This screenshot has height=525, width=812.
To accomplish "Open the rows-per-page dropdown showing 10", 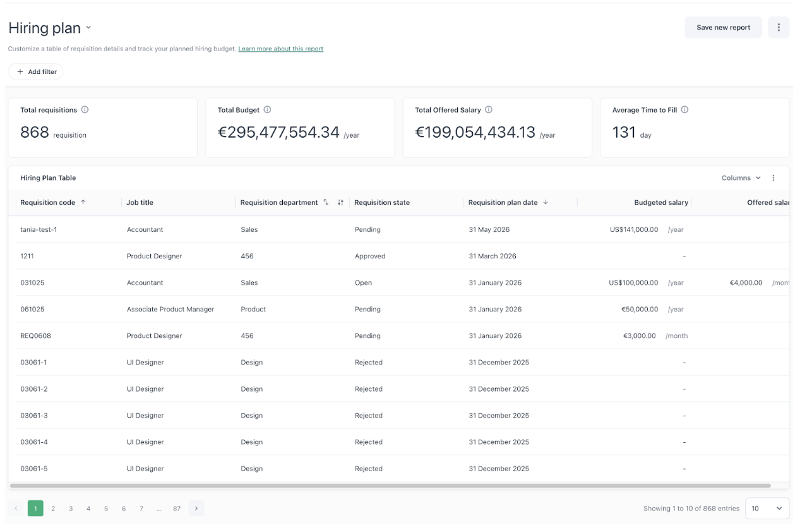I will coord(767,508).
